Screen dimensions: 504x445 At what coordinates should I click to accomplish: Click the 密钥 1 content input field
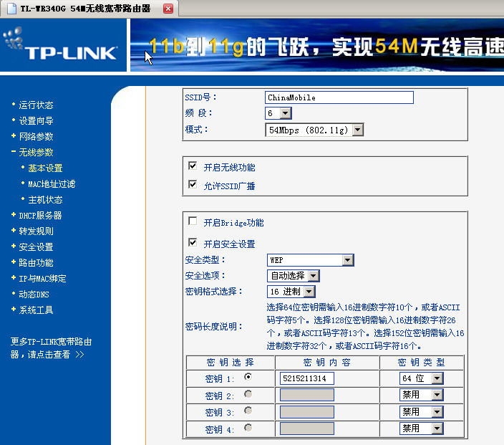coord(307,378)
